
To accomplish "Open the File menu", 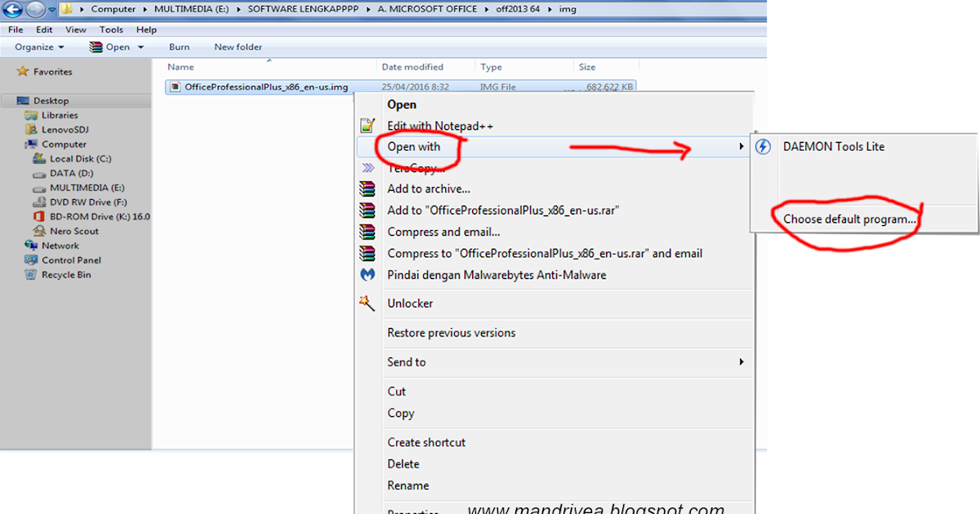I will [x=16, y=29].
